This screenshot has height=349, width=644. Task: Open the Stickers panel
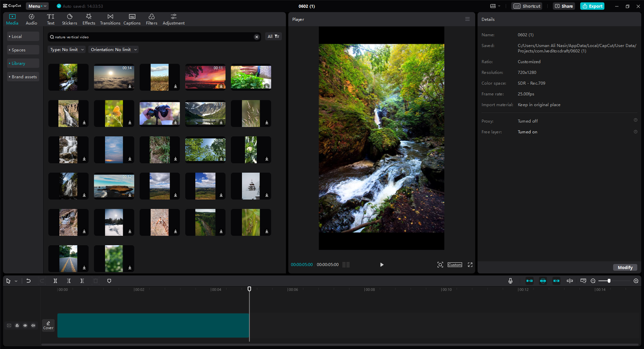69,20
